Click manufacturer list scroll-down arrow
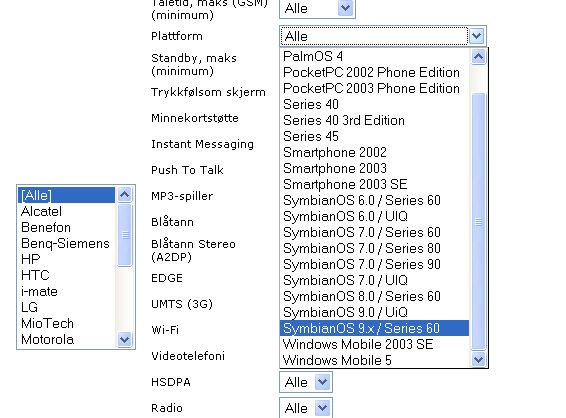 125,339
